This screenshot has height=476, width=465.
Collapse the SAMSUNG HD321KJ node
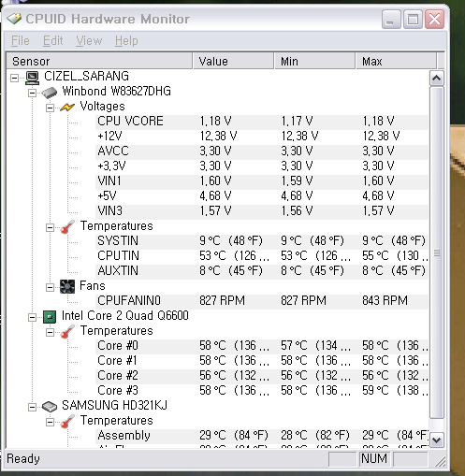(32, 407)
